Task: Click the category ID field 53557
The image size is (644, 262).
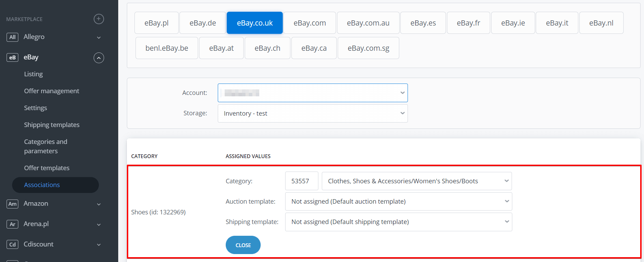Action: point(301,181)
